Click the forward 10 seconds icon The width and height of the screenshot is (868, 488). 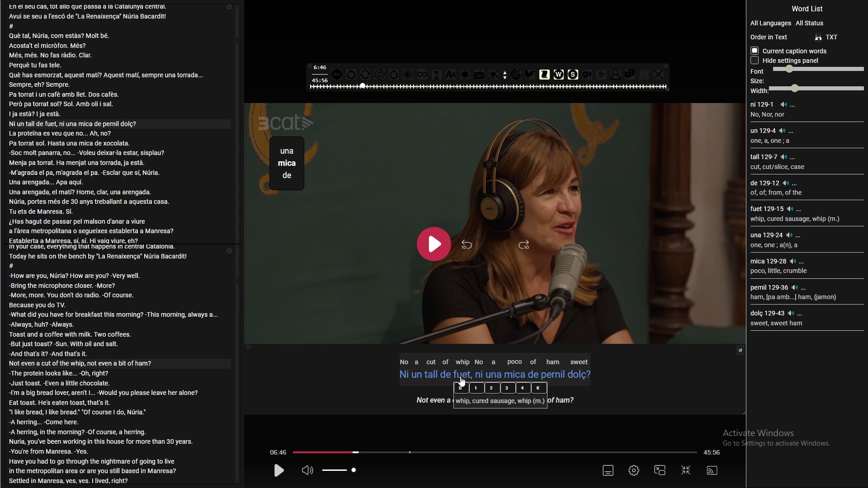point(524,245)
